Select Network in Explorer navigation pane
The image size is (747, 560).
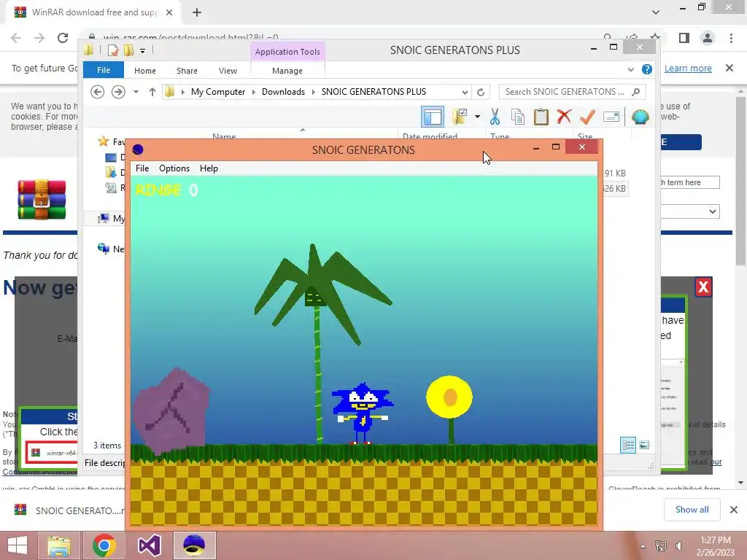(112, 249)
